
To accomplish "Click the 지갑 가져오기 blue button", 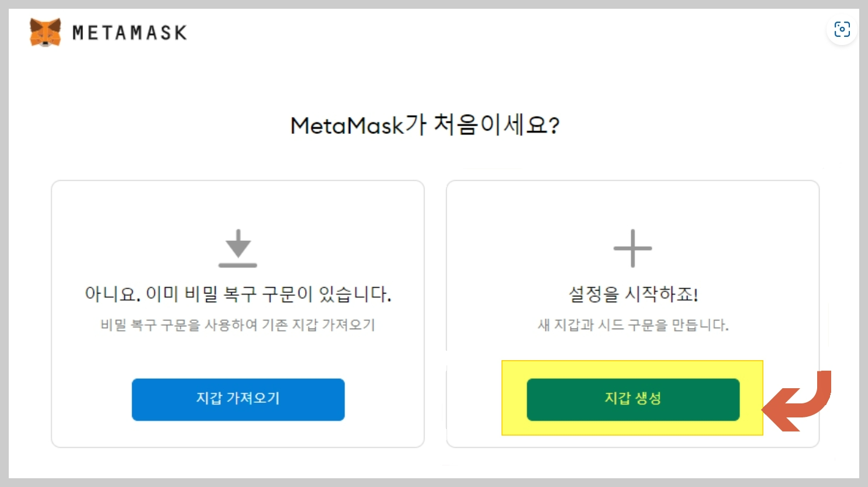I will click(237, 399).
